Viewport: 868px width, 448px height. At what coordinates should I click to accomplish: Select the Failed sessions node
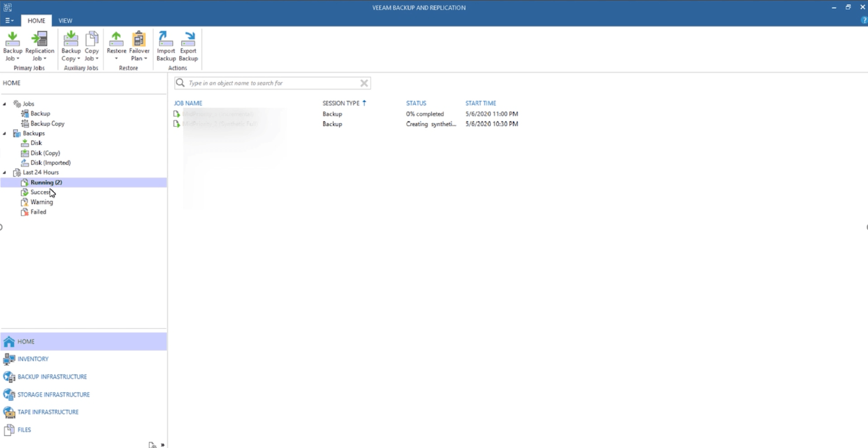click(34, 212)
